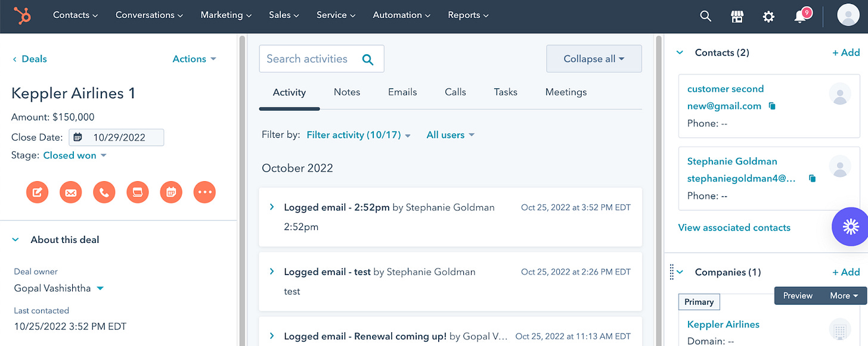Open Filter activity (10/17) dropdown

[x=359, y=135]
